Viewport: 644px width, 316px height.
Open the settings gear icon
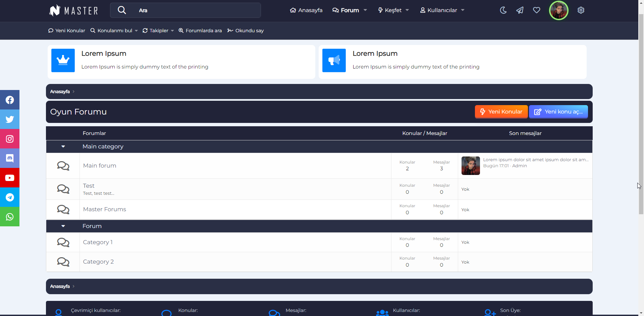[581, 10]
